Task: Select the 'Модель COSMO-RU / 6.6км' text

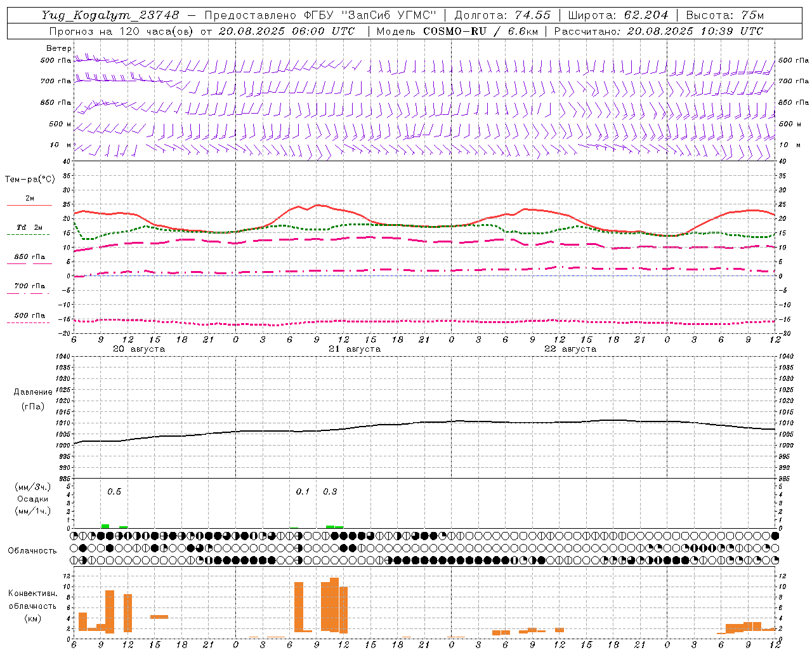Action: point(457,31)
